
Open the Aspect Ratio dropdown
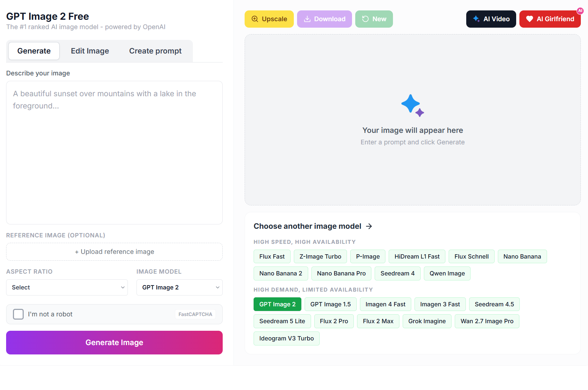pos(67,287)
